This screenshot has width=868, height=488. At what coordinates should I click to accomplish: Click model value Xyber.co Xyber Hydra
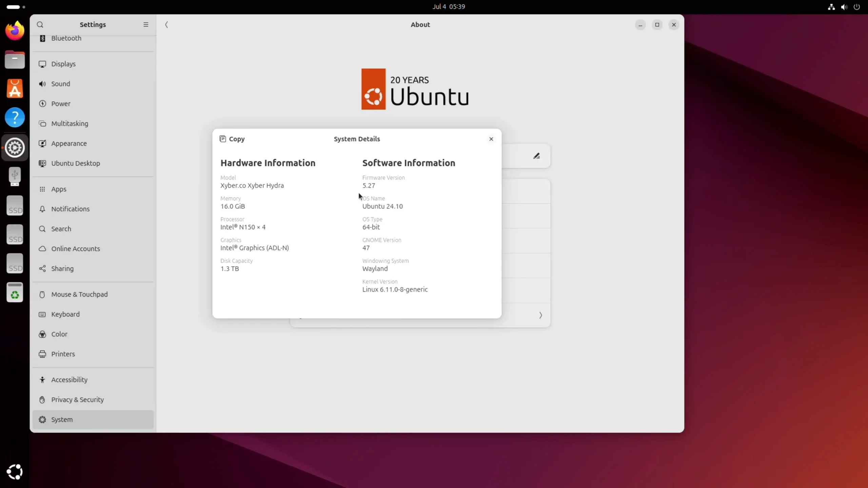pos(252,185)
